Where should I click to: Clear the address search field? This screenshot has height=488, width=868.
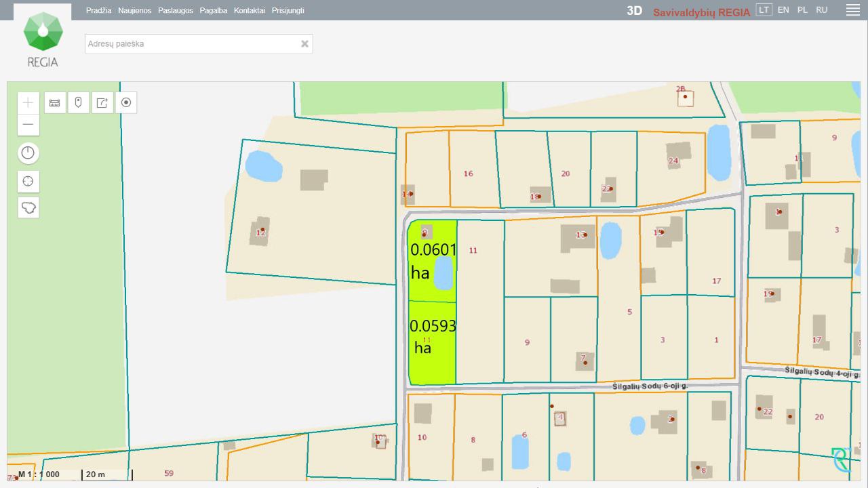(x=304, y=44)
